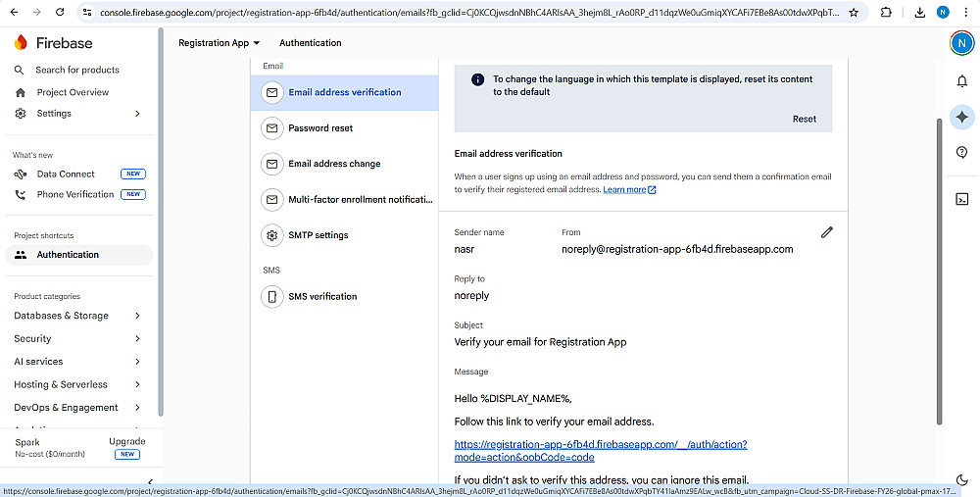The image size is (980, 497).
Task: Expand the AI services category
Action: pos(137,362)
